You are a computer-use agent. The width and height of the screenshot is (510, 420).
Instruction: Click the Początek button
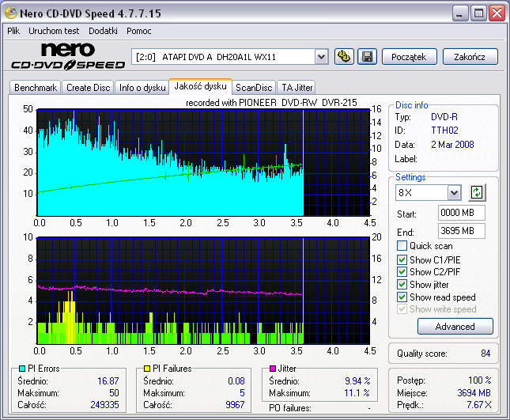(409, 57)
